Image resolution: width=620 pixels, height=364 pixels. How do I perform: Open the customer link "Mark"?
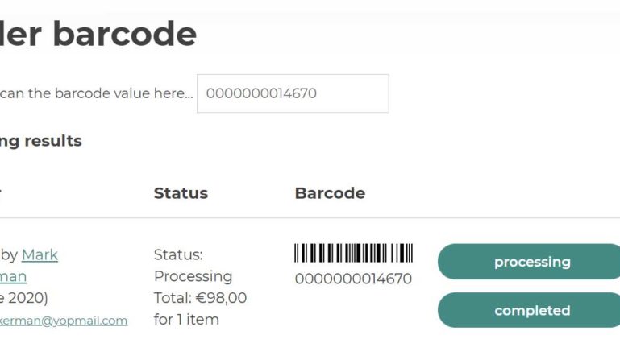tap(40, 255)
